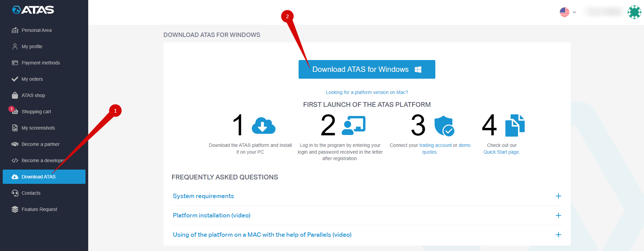
Task: Click the ATAS shop bag icon
Action: (15, 95)
